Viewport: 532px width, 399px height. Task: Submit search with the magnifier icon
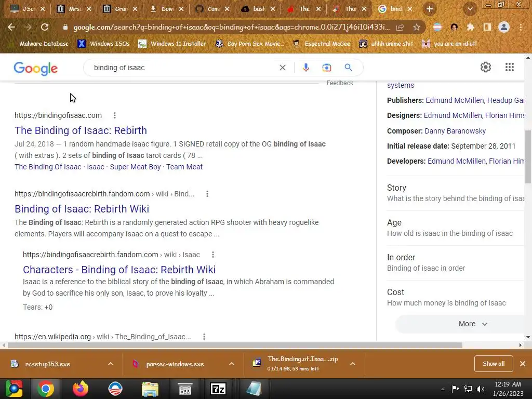[348, 68]
